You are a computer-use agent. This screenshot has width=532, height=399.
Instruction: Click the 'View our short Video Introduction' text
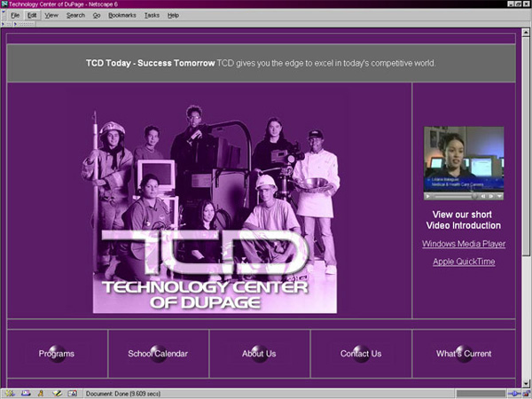point(463,220)
